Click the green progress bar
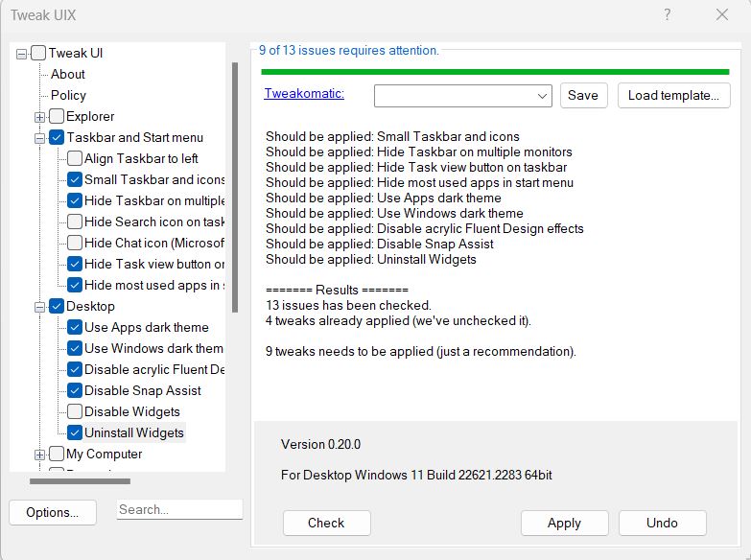 [x=495, y=72]
